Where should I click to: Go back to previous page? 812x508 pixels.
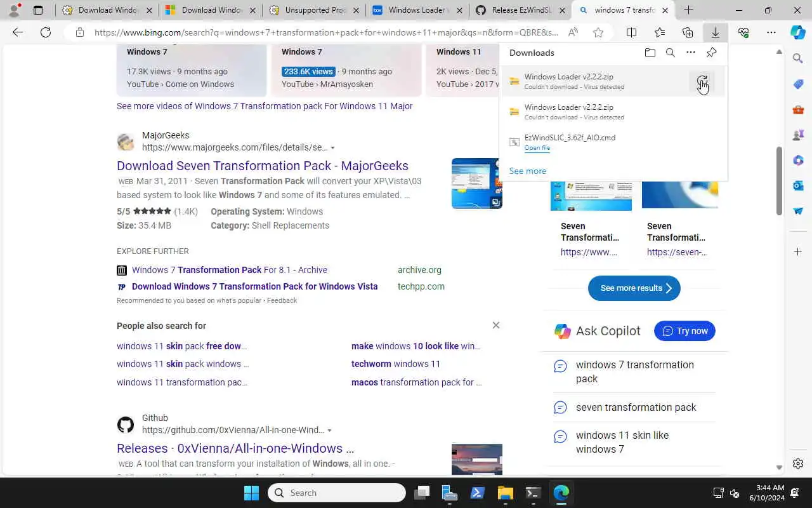click(x=18, y=32)
